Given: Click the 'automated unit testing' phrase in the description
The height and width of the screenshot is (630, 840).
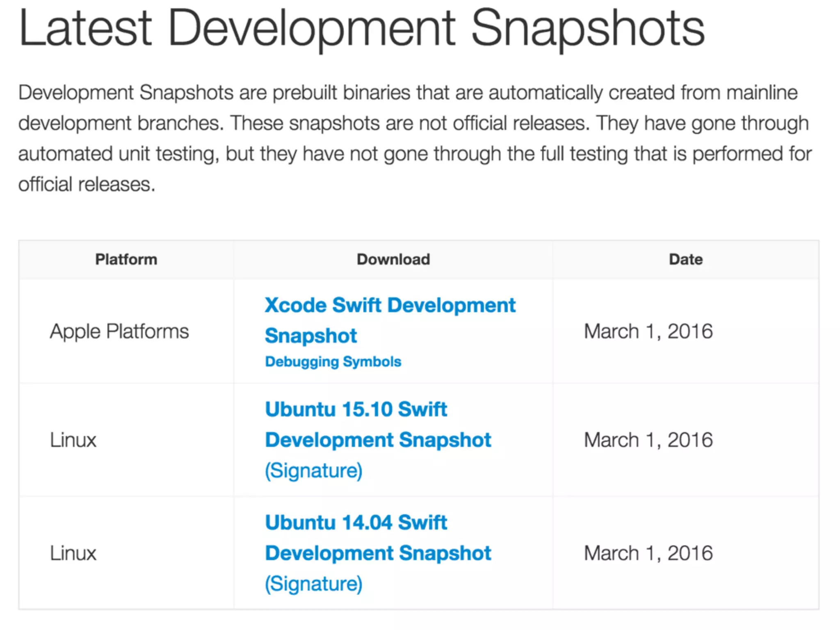Looking at the screenshot, I should [116, 154].
